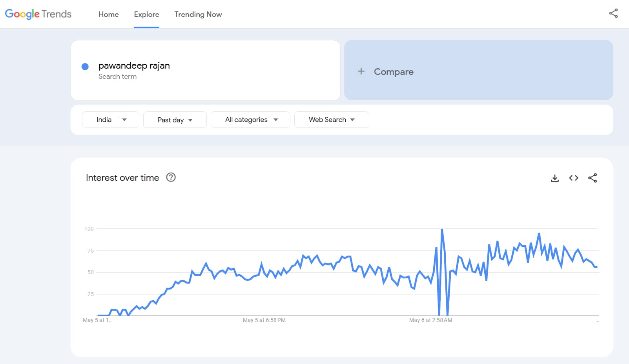This screenshot has width=629, height=364.
Task: Click the Interest over time heading
Action: 122,178
